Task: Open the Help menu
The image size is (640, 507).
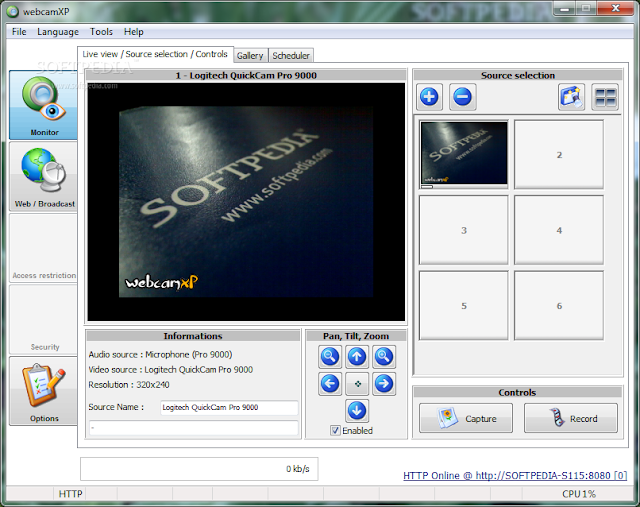Action: (x=133, y=32)
